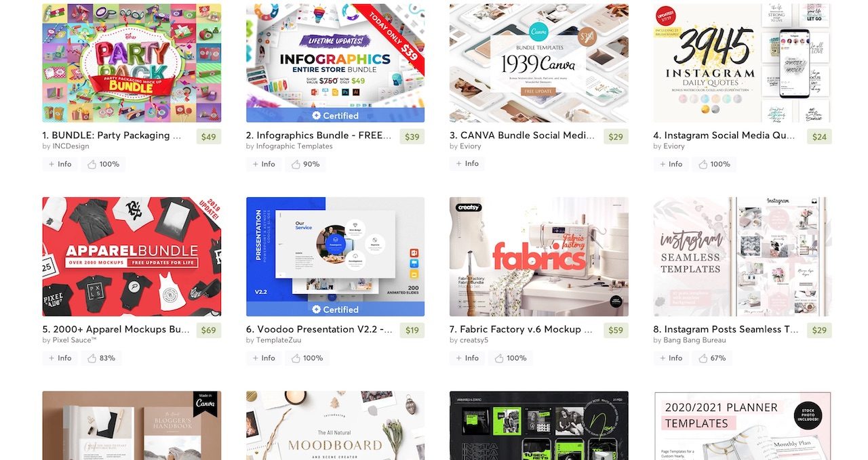This screenshot has height=460, width=868.
Task: Expand Info for CANVA Bundle Social Media
Action: pos(467,163)
